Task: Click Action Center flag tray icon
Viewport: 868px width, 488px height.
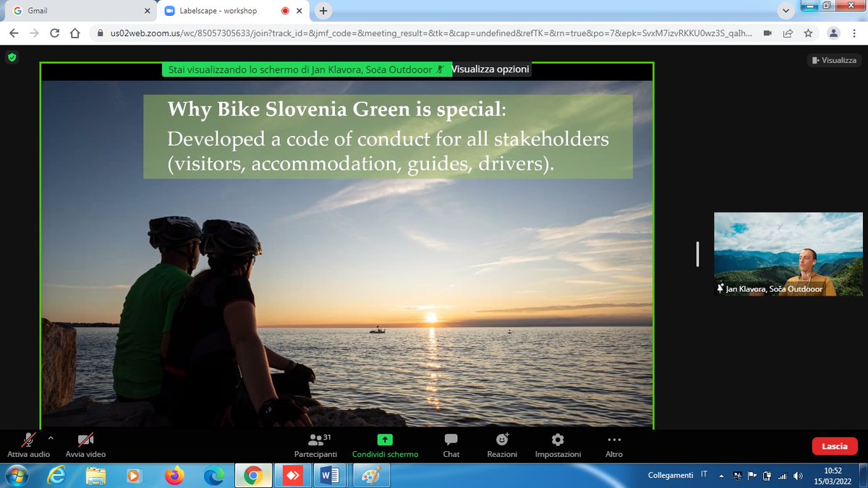Action: [x=752, y=476]
